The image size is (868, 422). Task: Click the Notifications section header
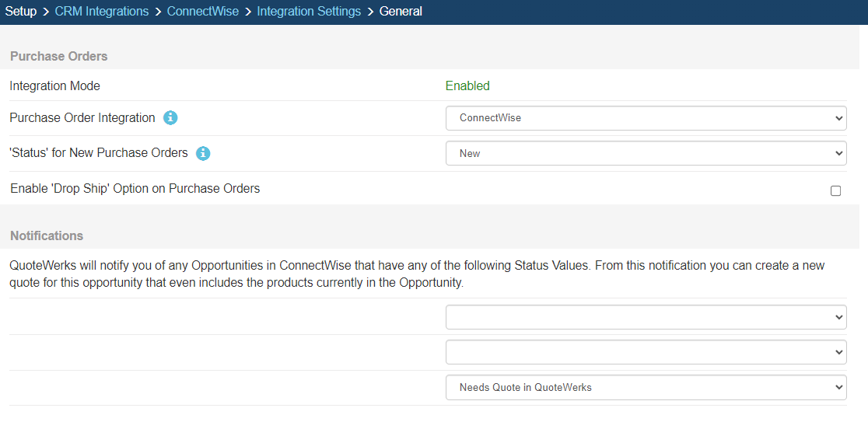[47, 235]
